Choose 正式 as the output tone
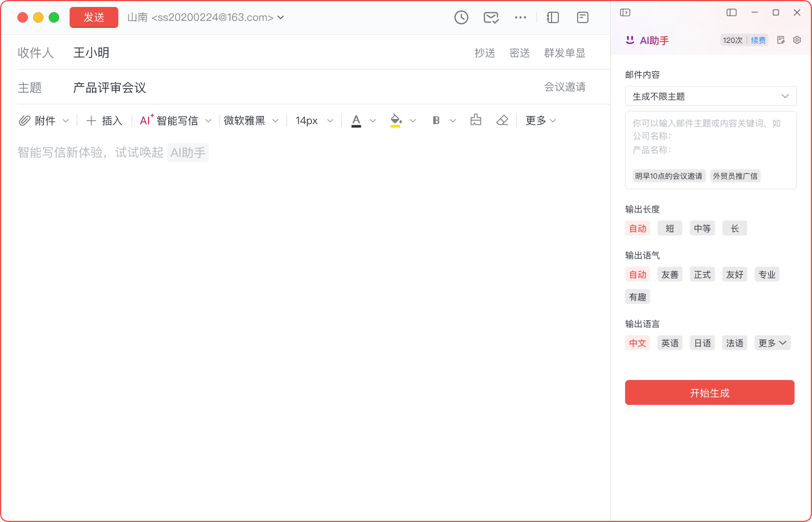This screenshot has width=812, height=522. click(x=702, y=274)
